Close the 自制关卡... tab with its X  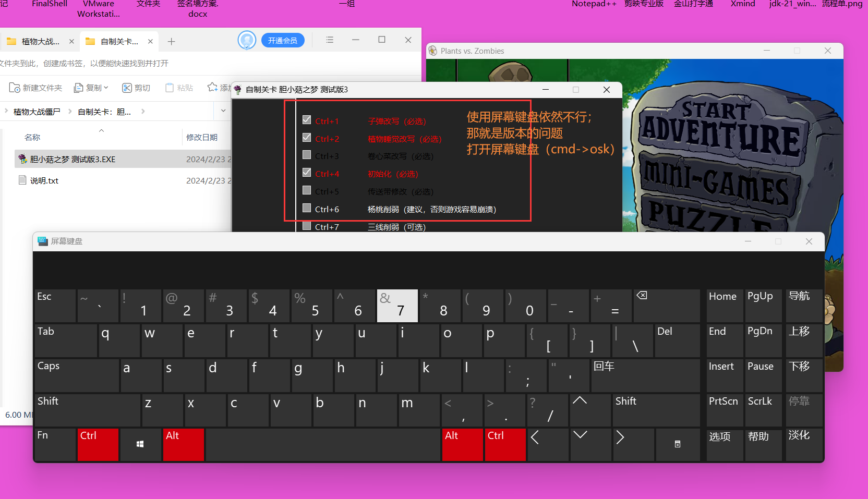[150, 41]
